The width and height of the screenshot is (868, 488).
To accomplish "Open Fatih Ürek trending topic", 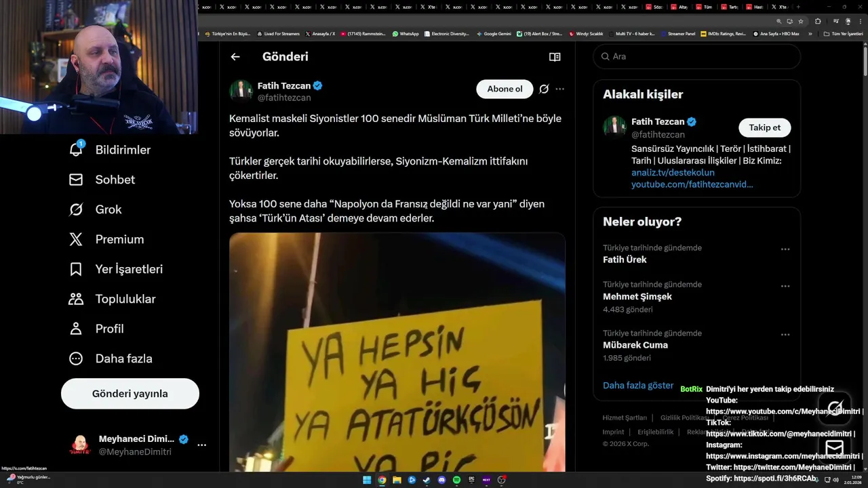I will 625,260.
